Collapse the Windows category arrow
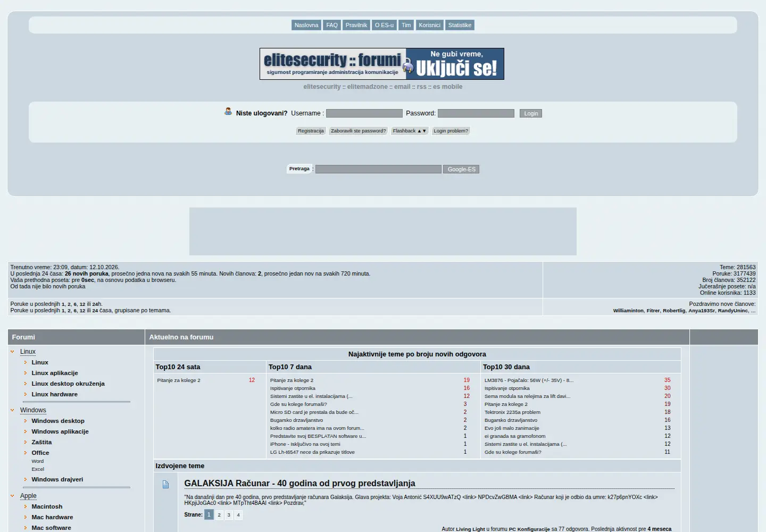 [12, 410]
